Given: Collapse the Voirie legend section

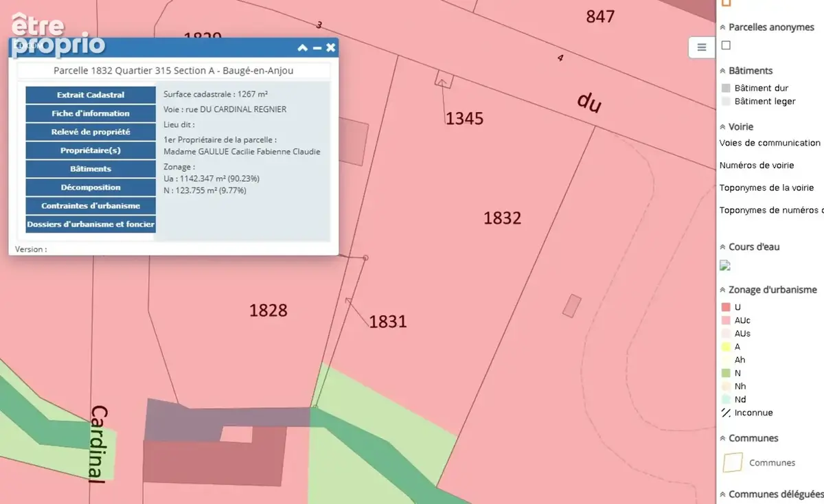Looking at the screenshot, I should click(723, 127).
